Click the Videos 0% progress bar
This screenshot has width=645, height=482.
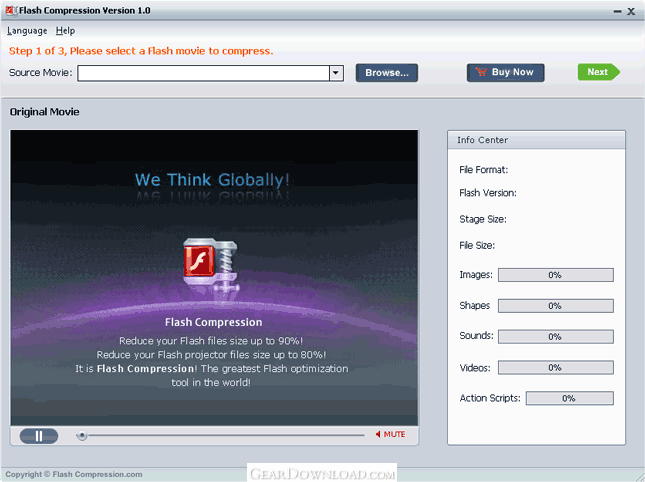pos(556,368)
